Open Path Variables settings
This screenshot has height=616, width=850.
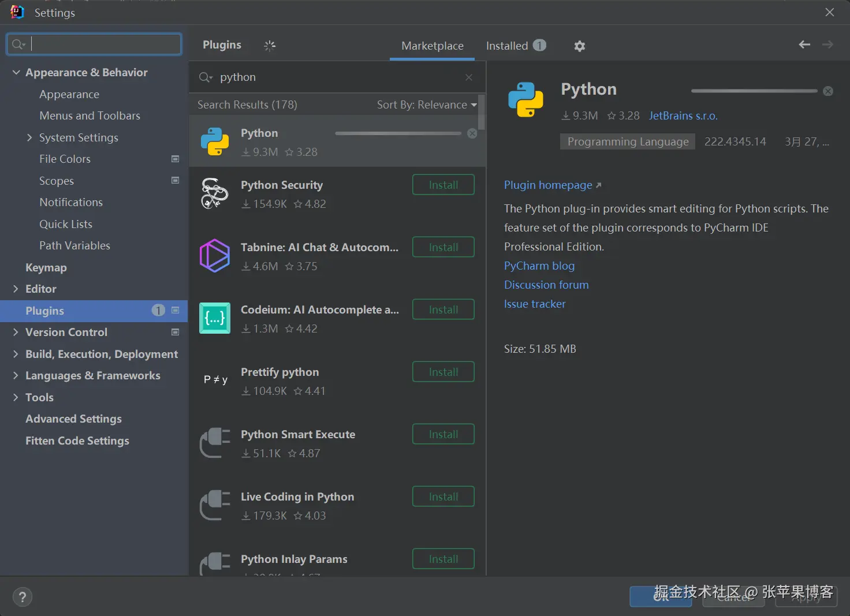[74, 245]
